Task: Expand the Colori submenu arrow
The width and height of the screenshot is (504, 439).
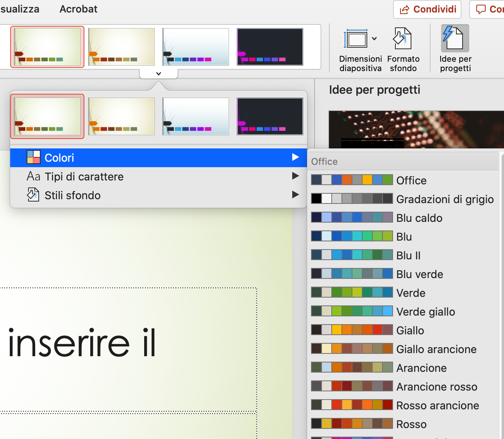Action: click(x=296, y=157)
